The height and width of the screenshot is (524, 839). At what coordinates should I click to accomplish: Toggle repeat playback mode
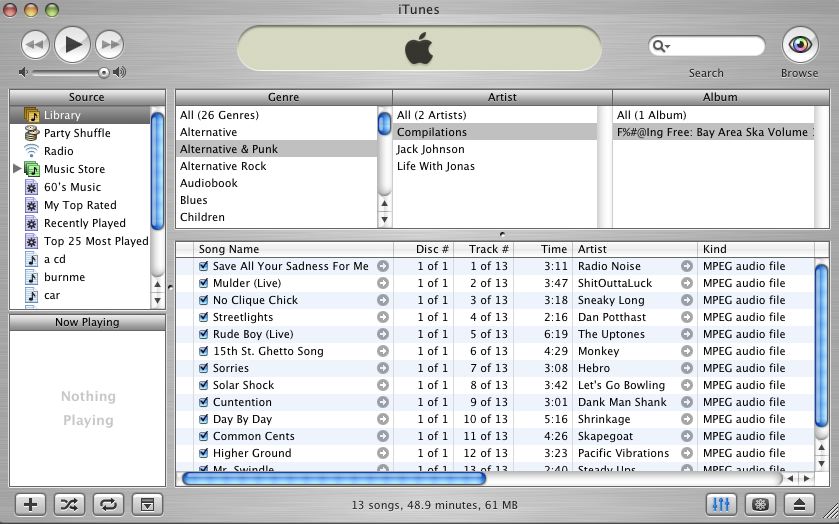[109, 504]
